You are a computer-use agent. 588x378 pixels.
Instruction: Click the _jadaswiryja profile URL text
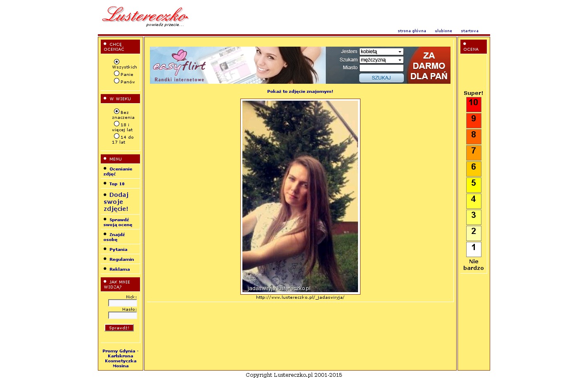(300, 297)
